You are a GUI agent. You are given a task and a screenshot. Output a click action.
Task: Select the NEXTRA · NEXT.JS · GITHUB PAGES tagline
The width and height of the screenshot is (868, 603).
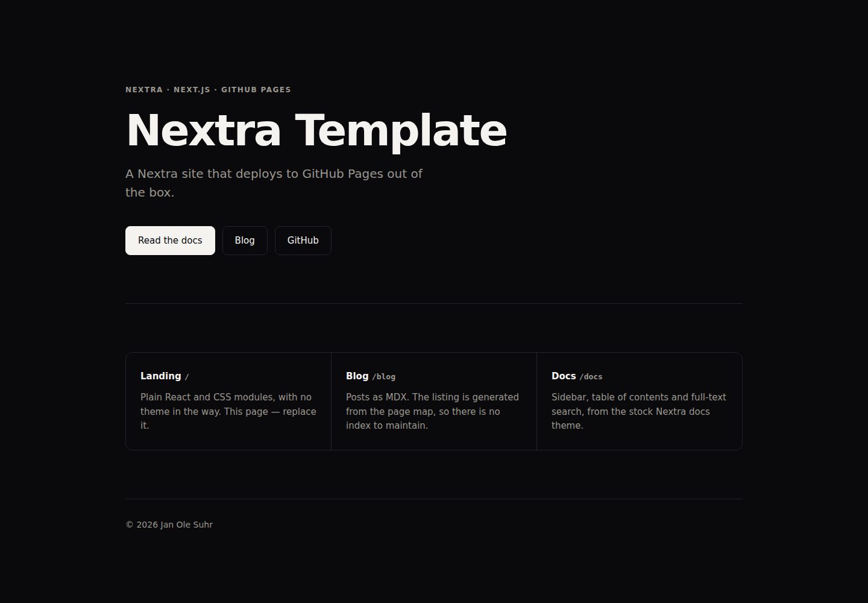(208, 90)
